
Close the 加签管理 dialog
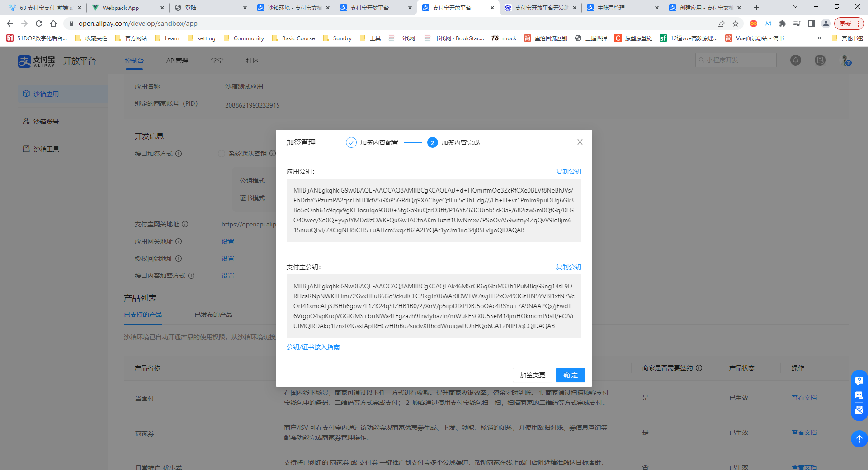[580, 142]
